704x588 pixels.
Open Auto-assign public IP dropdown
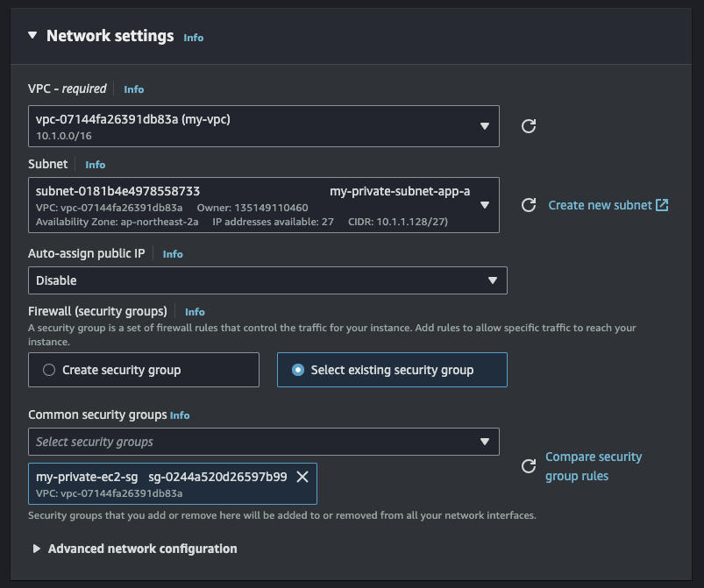pos(267,280)
